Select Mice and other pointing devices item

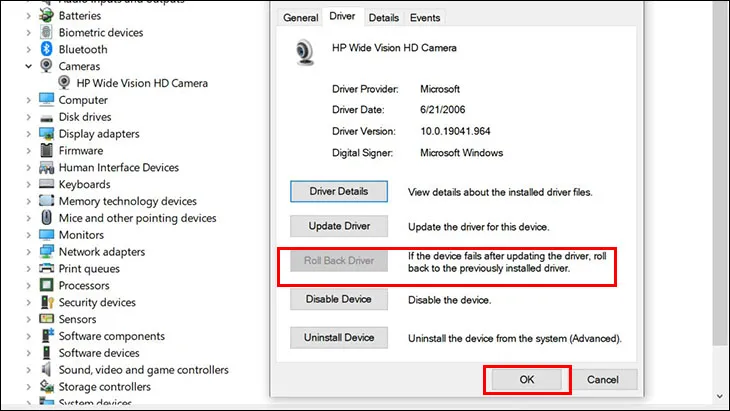pos(137,218)
